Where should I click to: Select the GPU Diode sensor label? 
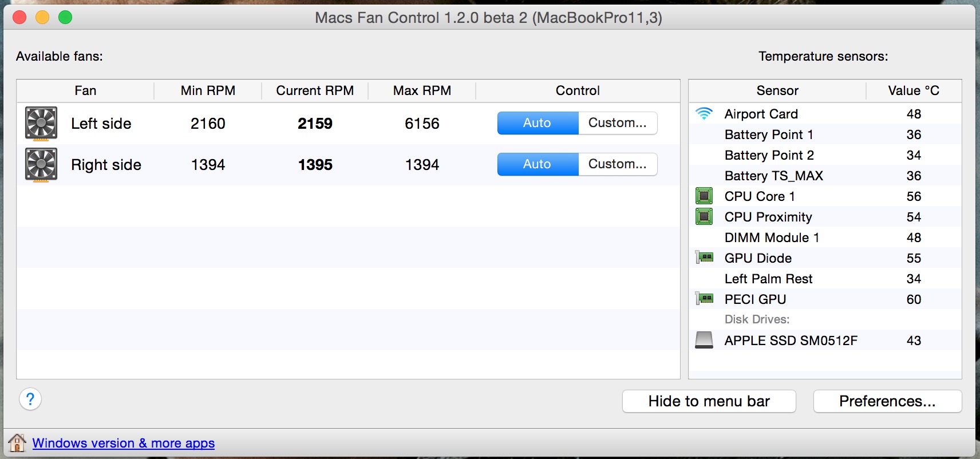[758, 258]
